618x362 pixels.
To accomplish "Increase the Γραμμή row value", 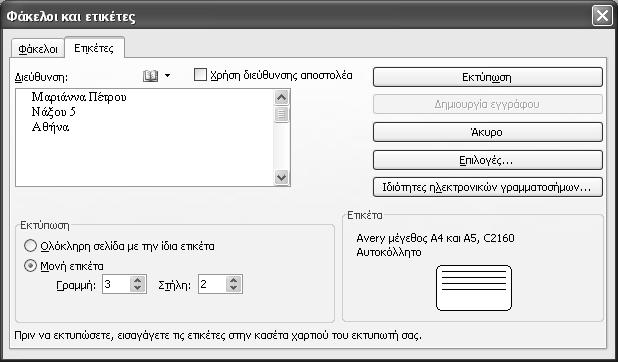I will [x=138, y=280].
